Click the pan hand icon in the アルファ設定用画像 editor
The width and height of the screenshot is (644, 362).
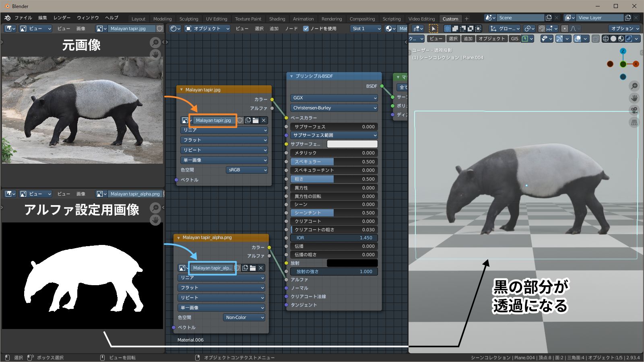point(155,220)
